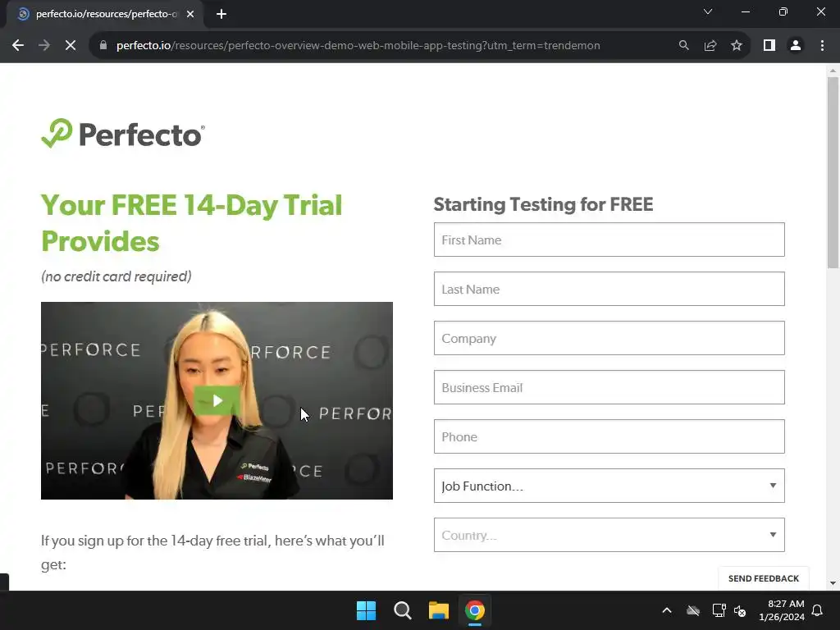Click the address bar URL
840x630 pixels.
[358, 46]
